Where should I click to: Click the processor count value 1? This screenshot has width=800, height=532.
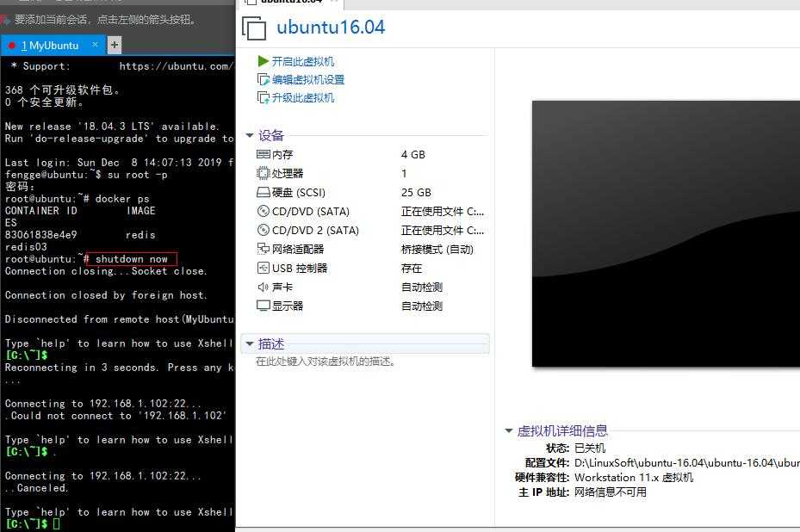(x=404, y=173)
